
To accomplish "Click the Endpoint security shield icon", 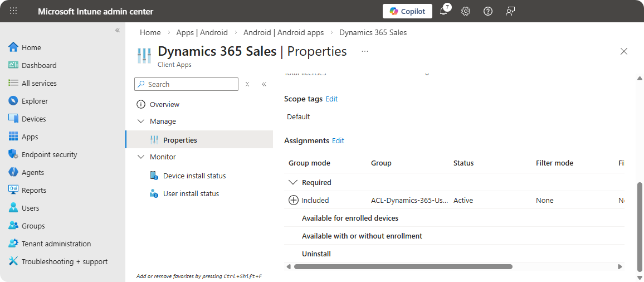I will (13, 154).
